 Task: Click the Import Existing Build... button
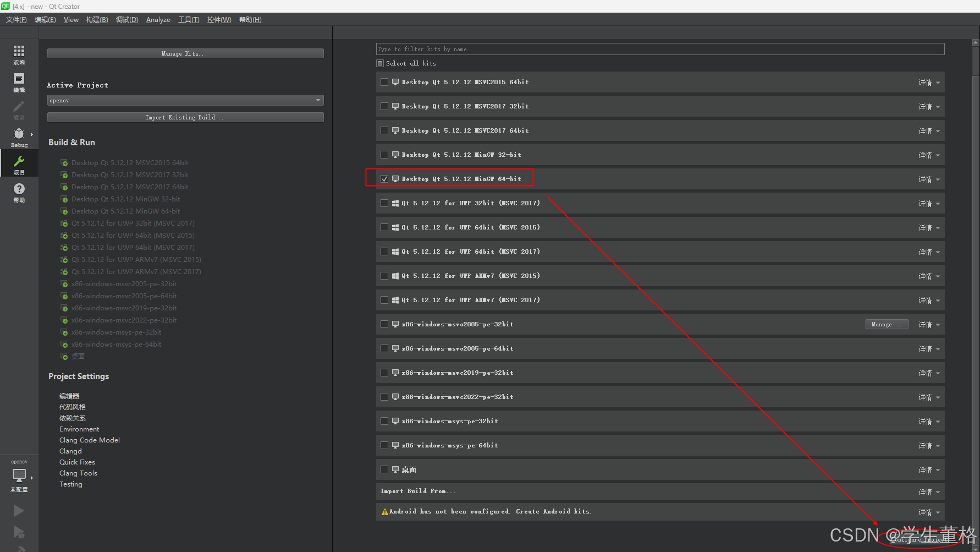(185, 117)
